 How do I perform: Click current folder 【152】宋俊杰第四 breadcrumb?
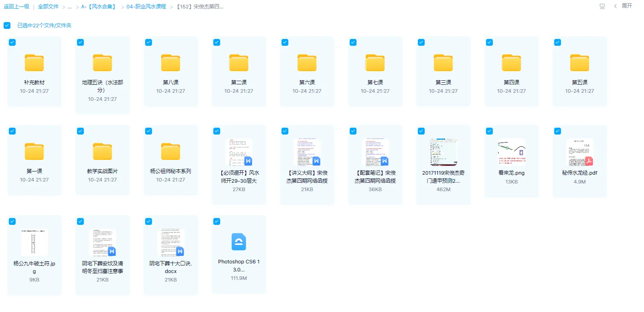pyautogui.click(x=200, y=6)
